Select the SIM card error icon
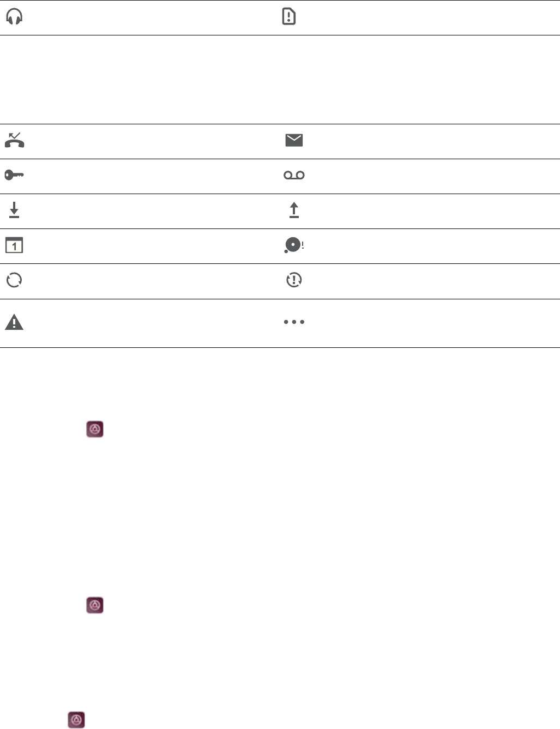 288,17
